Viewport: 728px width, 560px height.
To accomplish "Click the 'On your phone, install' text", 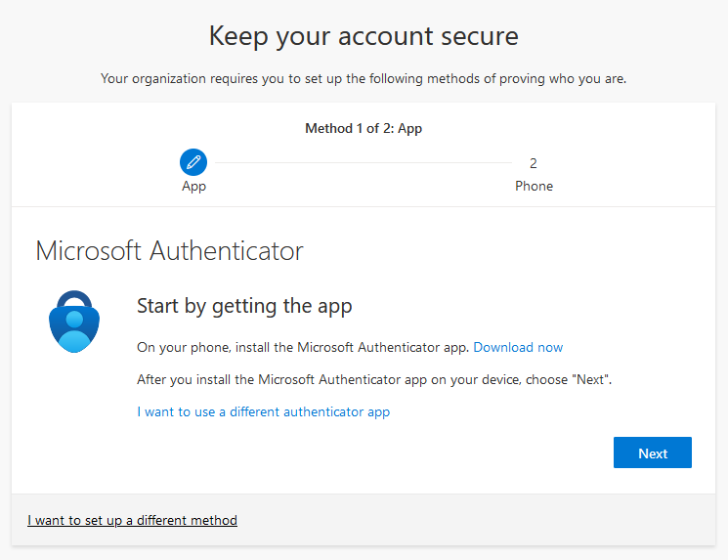I will tap(303, 347).
